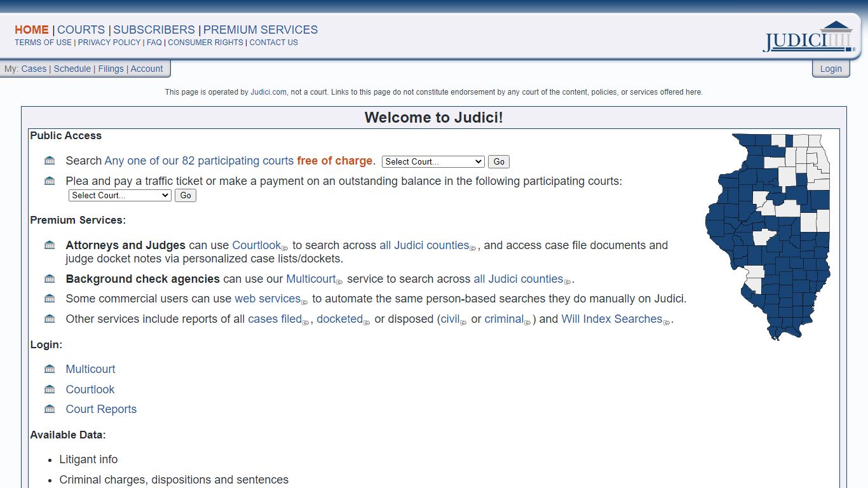The width and height of the screenshot is (868, 488).
Task: Follow the Judici.com link in the disclaimer
Action: click(x=269, y=92)
